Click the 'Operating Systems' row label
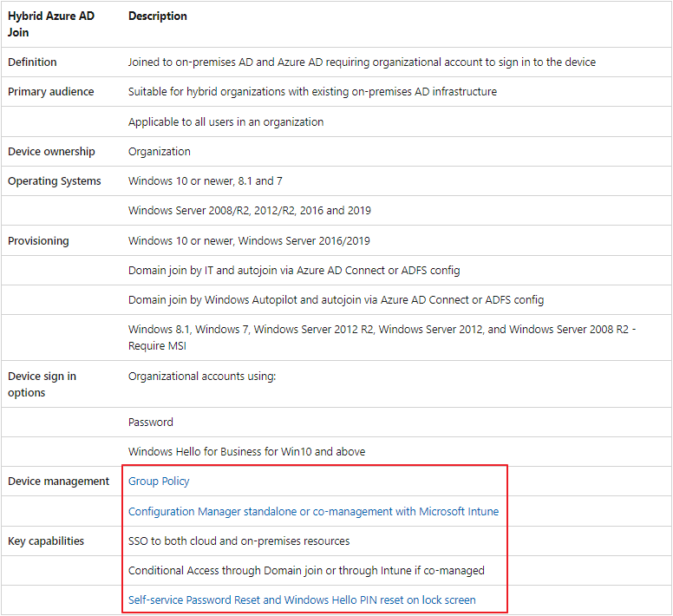This screenshot has height=616, width=673. 54,181
